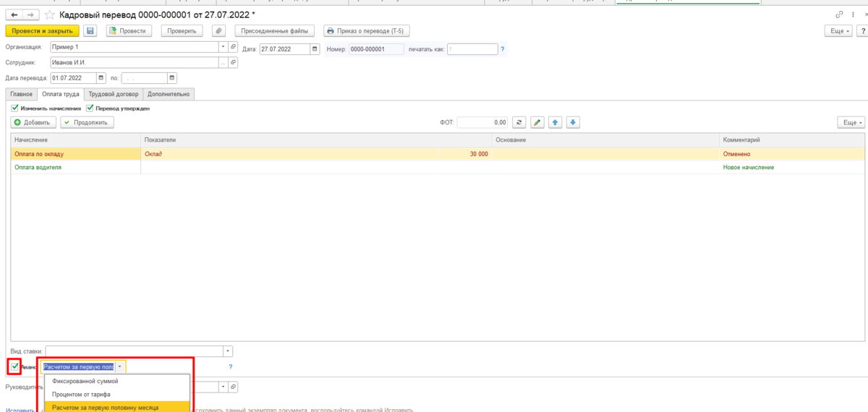
Task: Open calendar for the Дата field
Action: tap(315, 49)
